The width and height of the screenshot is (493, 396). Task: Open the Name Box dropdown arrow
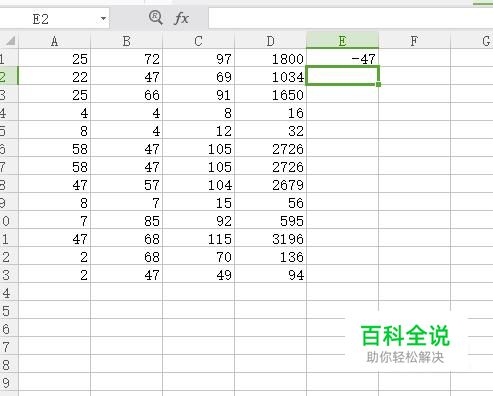click(x=103, y=19)
